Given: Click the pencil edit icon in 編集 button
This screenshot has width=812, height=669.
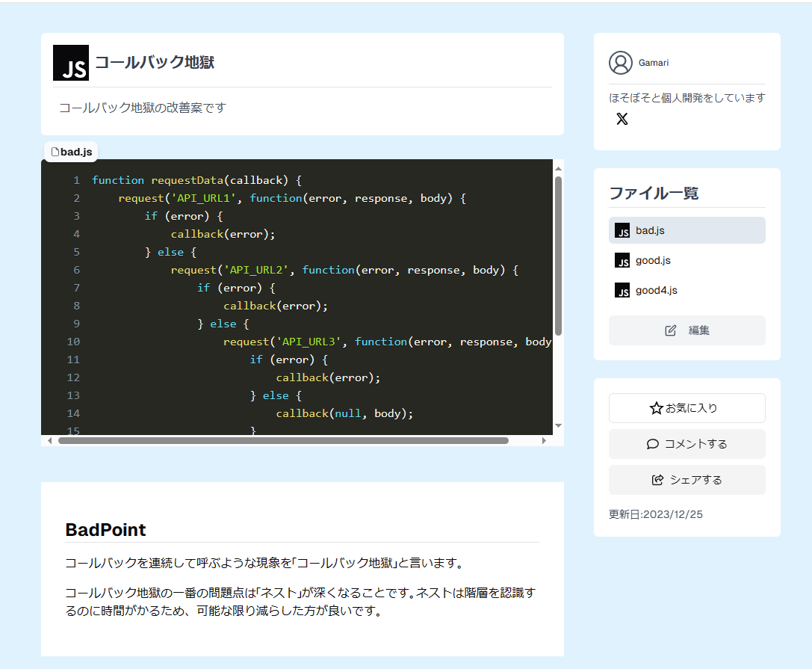Looking at the screenshot, I should (671, 330).
